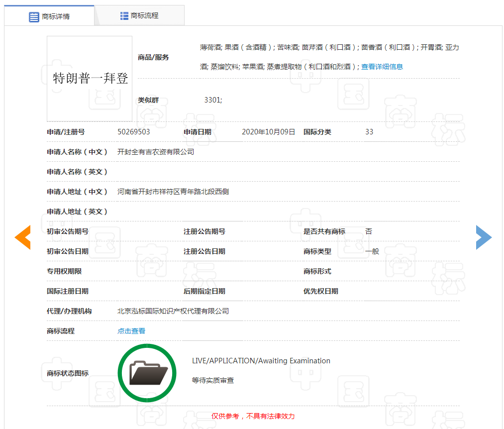The height and width of the screenshot is (429, 504).
Task: Click the 国际分类 field label
Action: [x=317, y=132]
